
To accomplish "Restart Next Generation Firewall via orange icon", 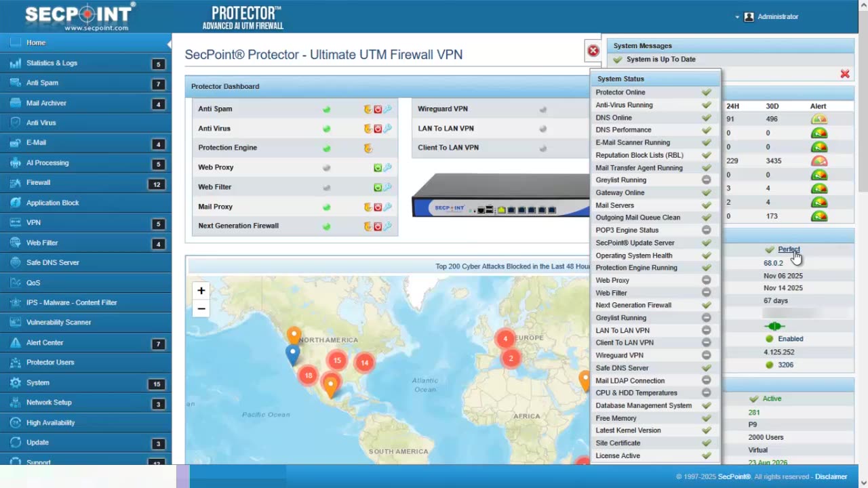I will 368,226.
